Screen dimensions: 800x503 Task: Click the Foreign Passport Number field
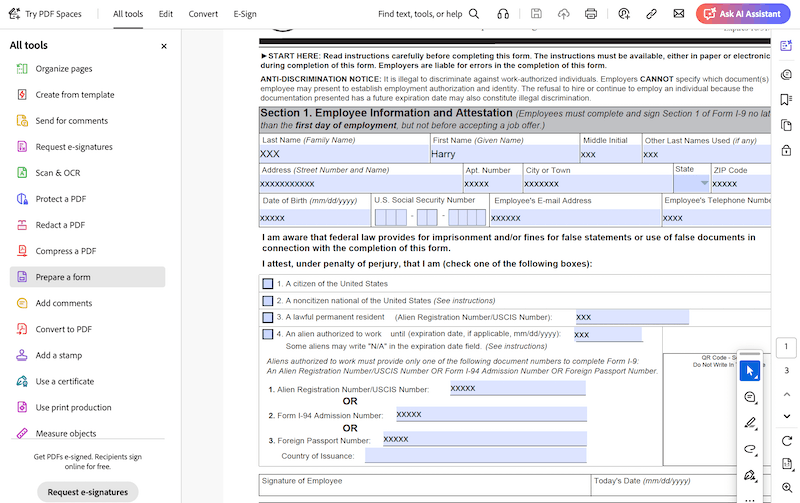click(x=485, y=439)
